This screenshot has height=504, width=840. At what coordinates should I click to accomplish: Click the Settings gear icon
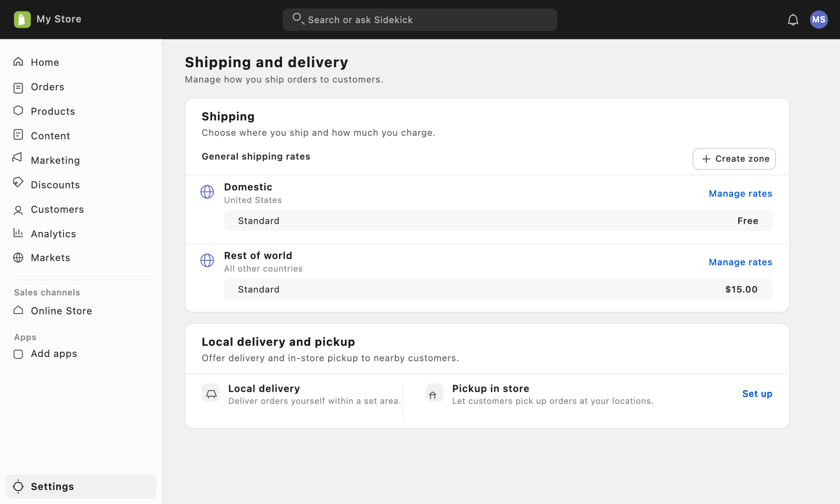point(18,486)
